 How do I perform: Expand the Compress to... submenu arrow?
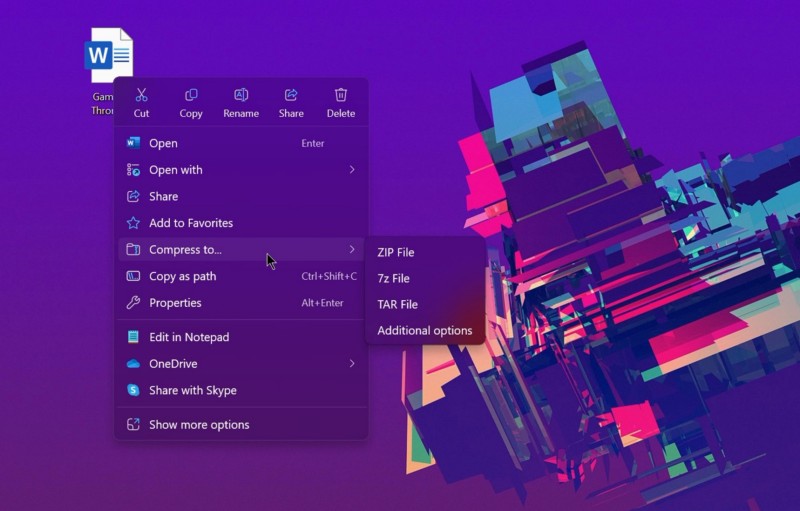tap(352, 249)
